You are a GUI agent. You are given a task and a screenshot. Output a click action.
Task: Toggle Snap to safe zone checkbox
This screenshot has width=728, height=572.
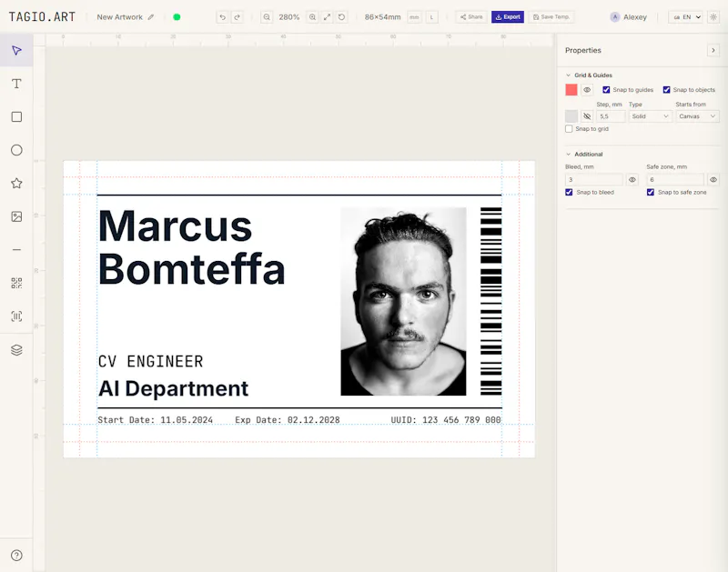pyautogui.click(x=651, y=192)
